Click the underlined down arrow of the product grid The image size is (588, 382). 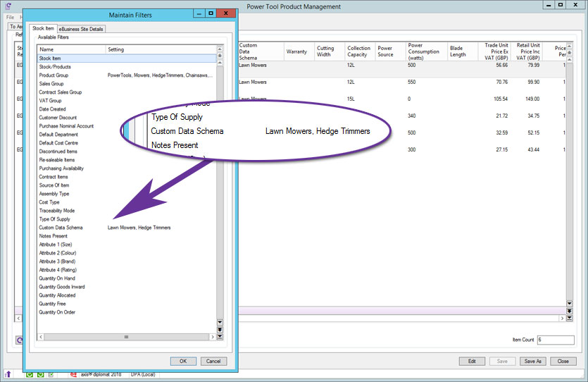[569, 318]
